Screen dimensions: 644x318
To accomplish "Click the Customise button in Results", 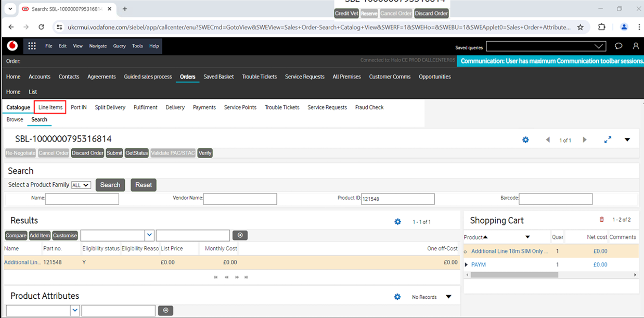I will coord(65,236).
